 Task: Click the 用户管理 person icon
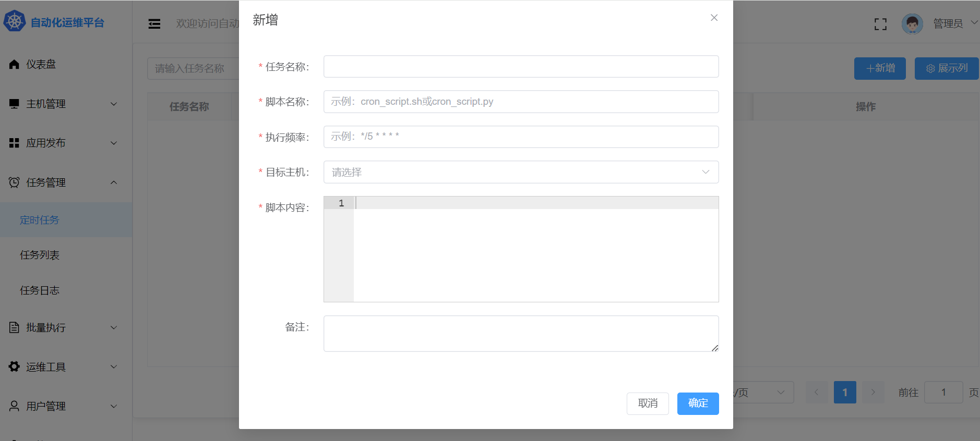(x=14, y=406)
